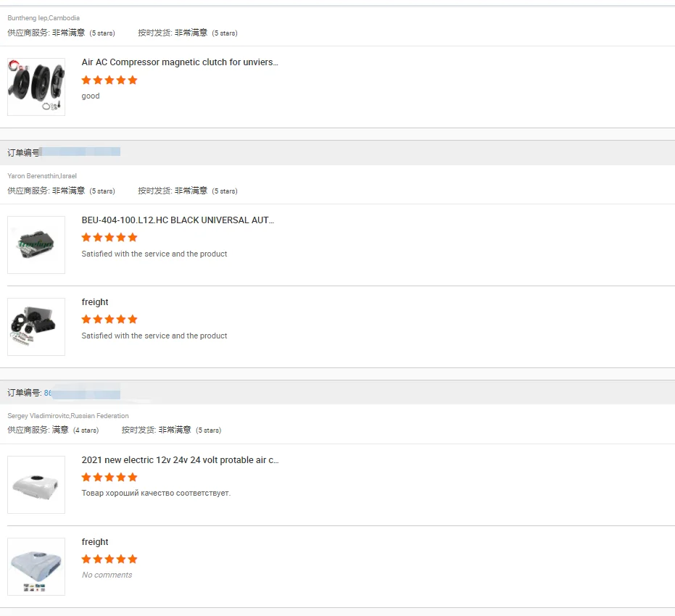Click the Air AC Compressor magnetic clutch title
The height and width of the screenshot is (616, 675).
click(179, 62)
